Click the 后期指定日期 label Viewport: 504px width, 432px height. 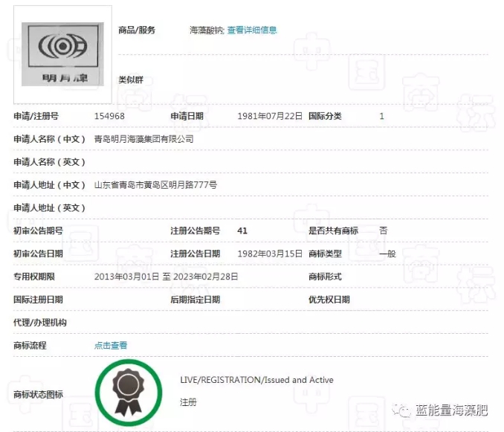(x=196, y=300)
